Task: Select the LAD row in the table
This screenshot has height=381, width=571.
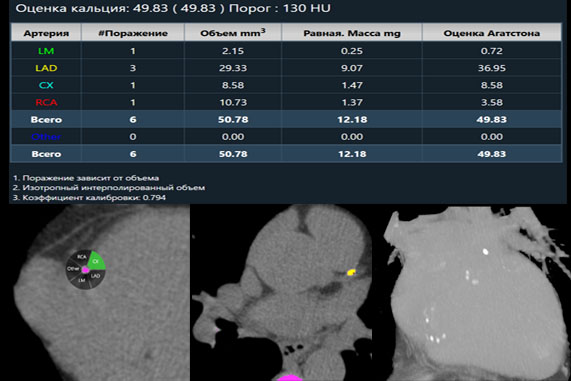Action: [286, 68]
